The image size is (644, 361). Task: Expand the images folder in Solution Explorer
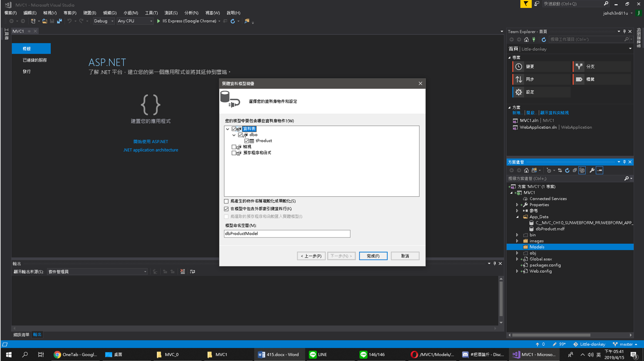point(517,241)
